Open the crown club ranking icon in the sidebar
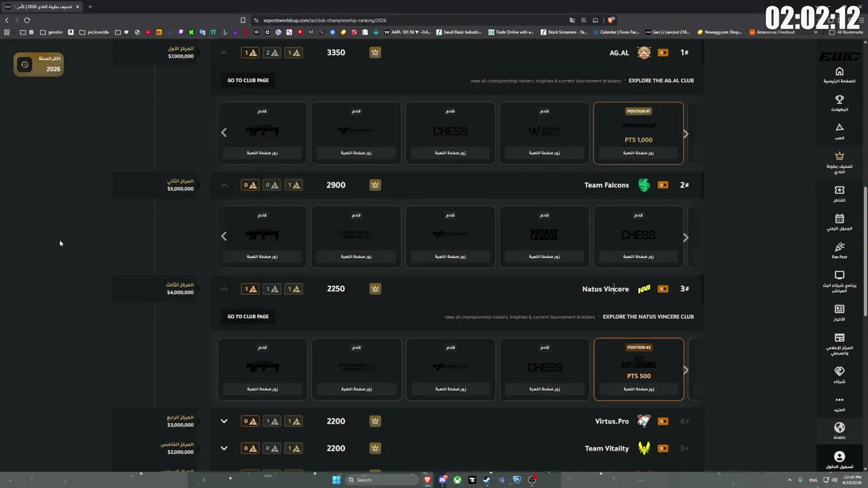 [x=839, y=155]
